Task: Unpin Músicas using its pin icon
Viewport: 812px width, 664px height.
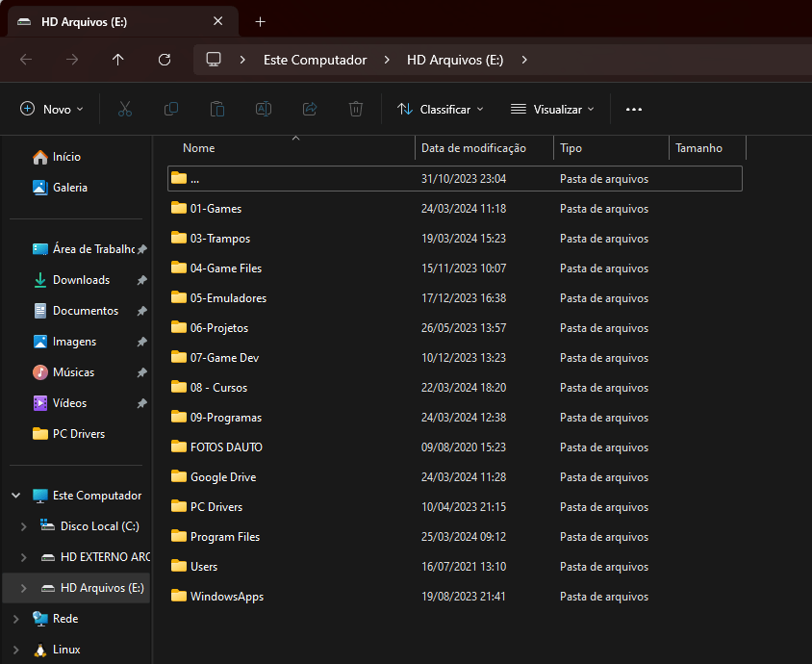Action: pos(141,372)
